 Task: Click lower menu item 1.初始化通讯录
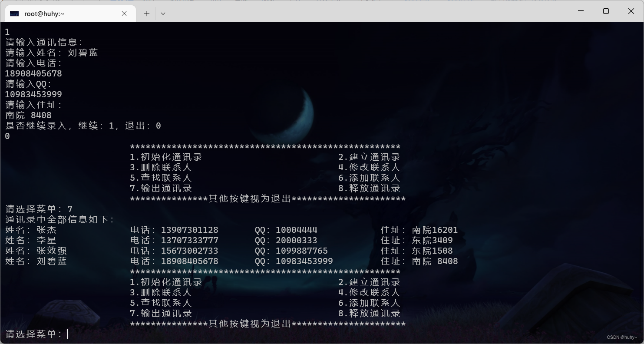[166, 282]
